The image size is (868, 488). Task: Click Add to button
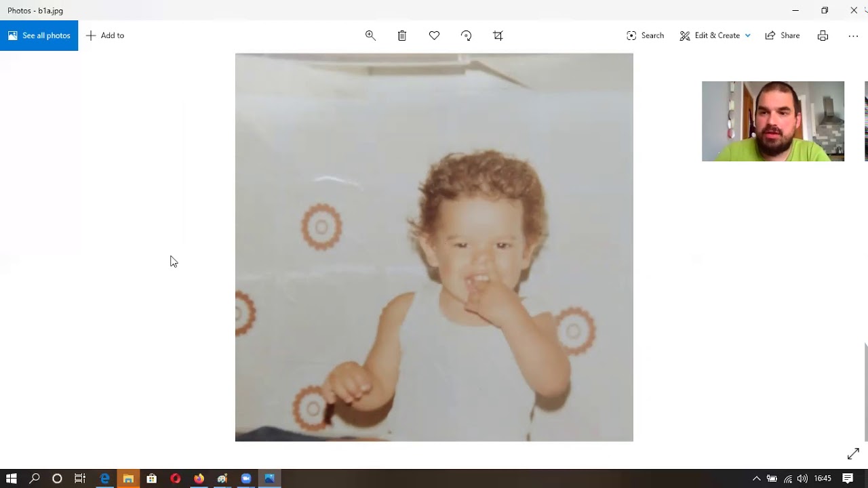pos(104,35)
